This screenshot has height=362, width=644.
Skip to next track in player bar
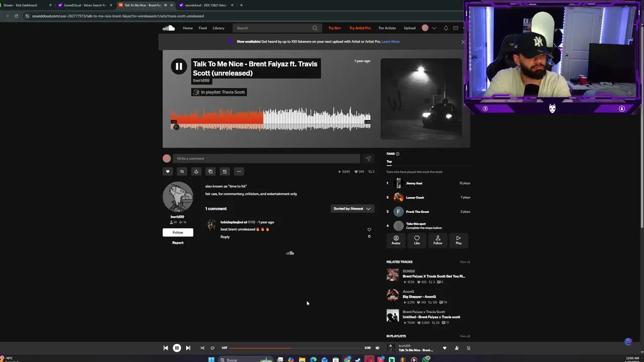[x=188, y=348]
